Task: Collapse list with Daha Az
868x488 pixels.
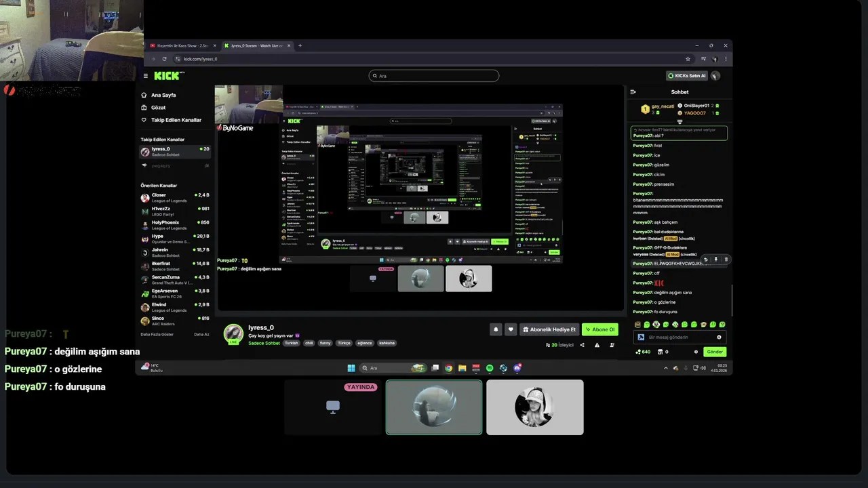Action: (x=201, y=334)
